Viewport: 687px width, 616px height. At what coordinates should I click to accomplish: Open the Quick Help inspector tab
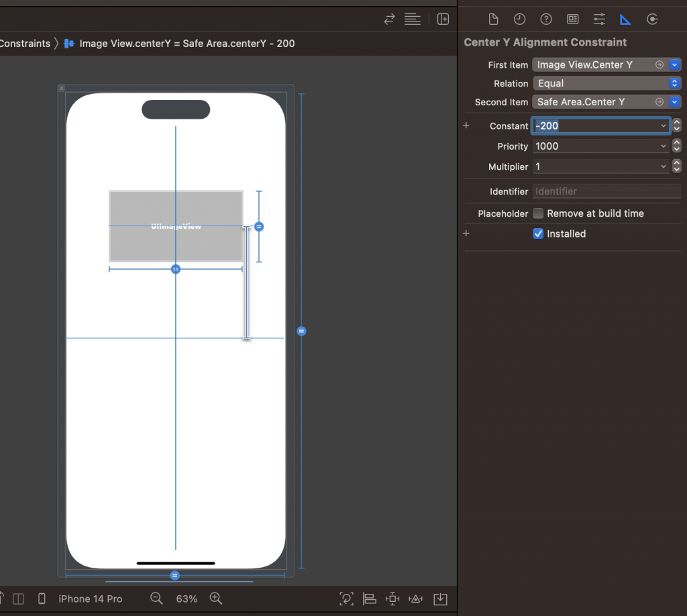pyautogui.click(x=546, y=19)
